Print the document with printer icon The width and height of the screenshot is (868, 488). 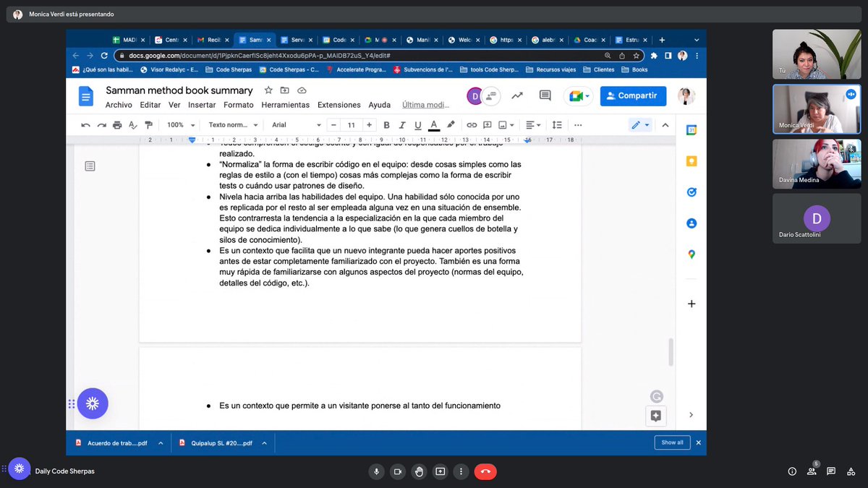pos(117,125)
